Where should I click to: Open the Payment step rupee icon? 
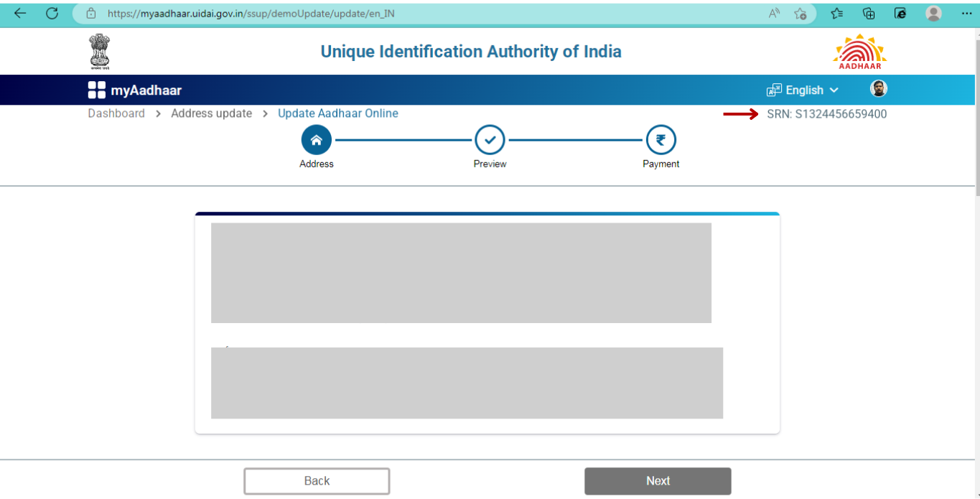pos(660,139)
